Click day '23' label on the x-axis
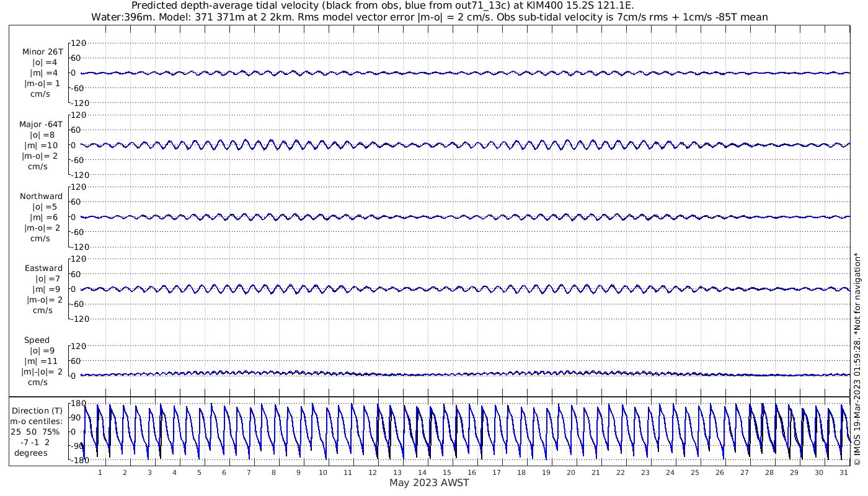868x496 pixels. 645,472
